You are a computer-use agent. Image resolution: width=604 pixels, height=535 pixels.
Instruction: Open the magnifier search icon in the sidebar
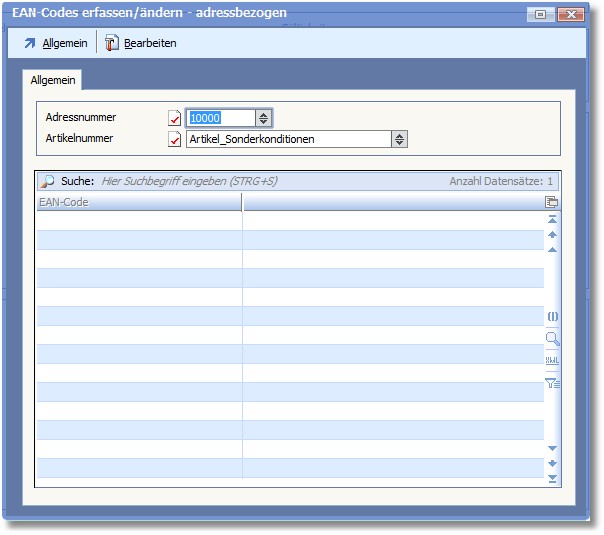552,339
